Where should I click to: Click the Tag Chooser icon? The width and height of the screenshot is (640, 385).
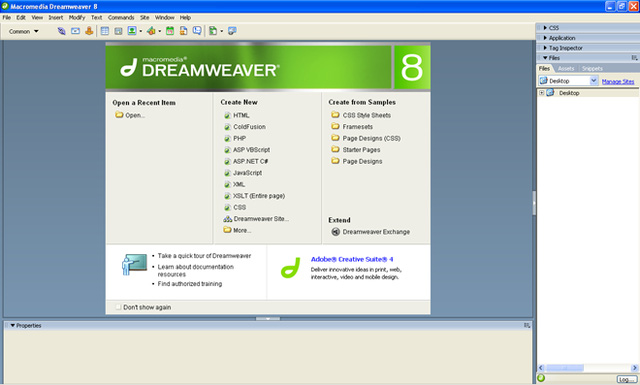tap(232, 31)
